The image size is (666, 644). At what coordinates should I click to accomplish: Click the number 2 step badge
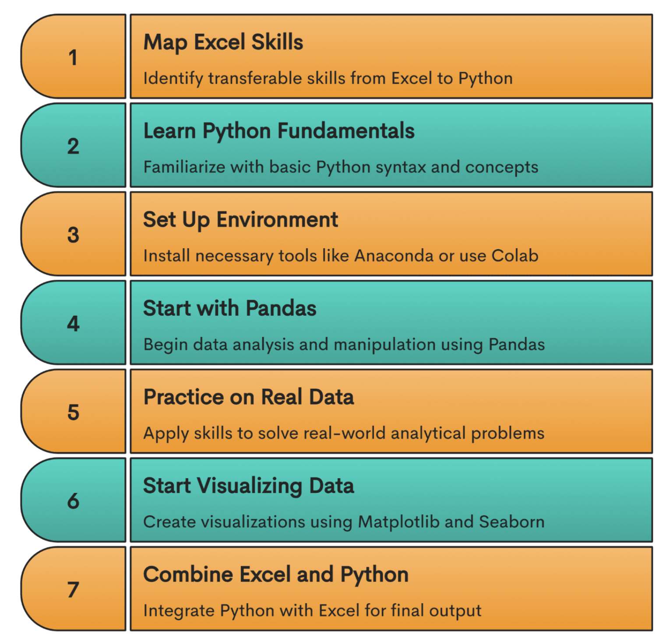(x=73, y=146)
